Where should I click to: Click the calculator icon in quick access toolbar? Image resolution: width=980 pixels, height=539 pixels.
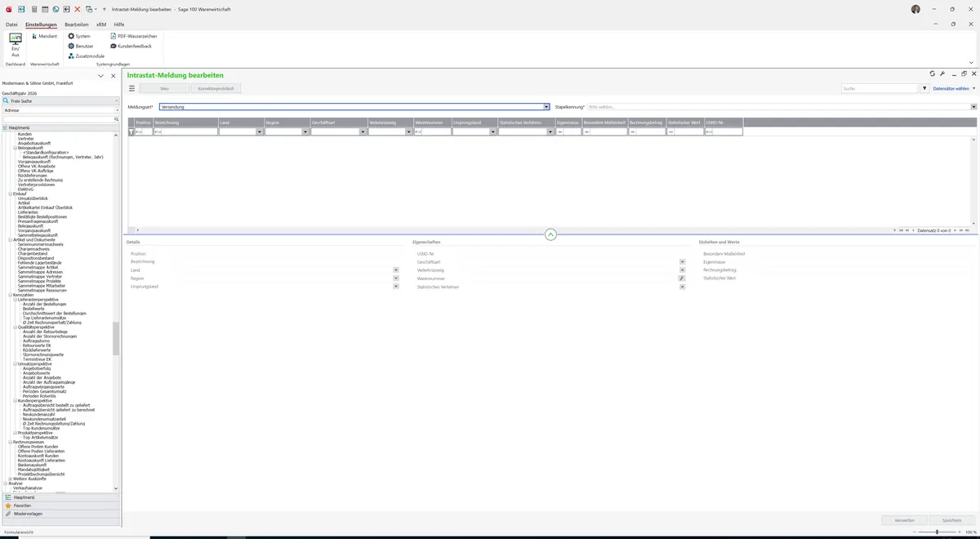(x=34, y=9)
